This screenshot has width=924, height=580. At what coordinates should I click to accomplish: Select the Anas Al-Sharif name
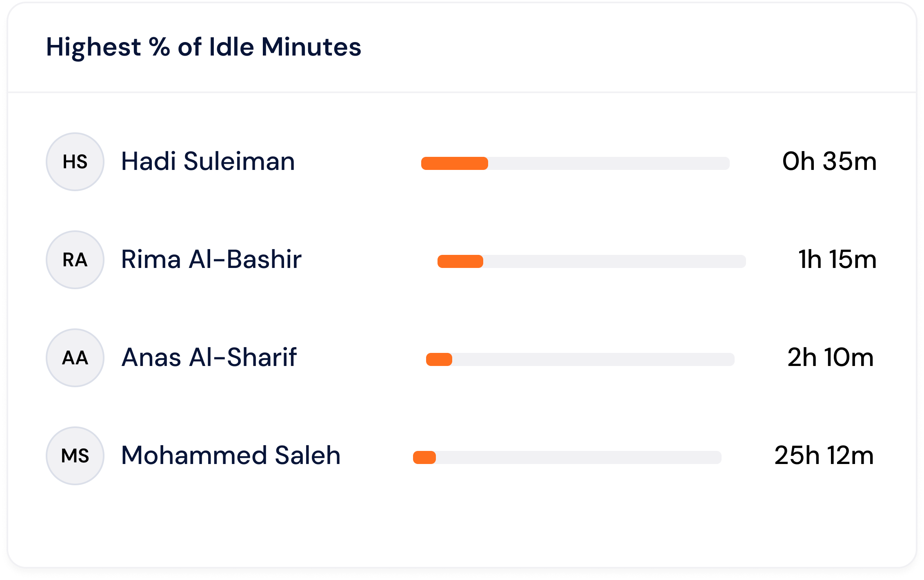pos(209,357)
